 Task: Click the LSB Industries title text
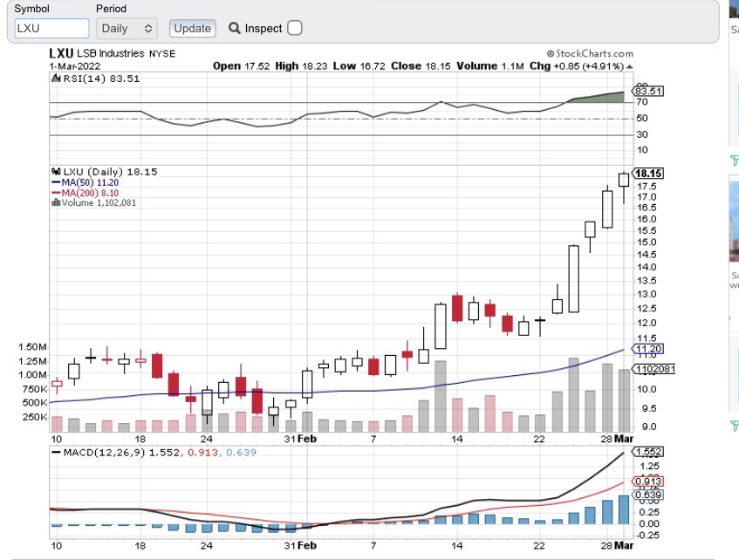coord(110,53)
